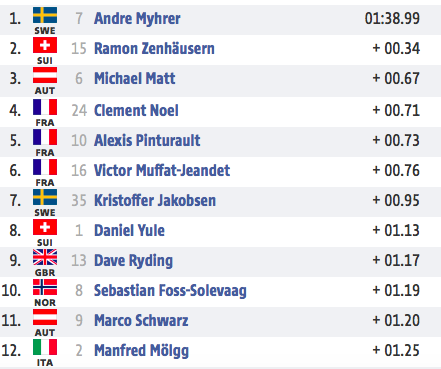441x369 pixels.
Task: Select the French flag next to Clement Noel
Action: click(x=45, y=107)
